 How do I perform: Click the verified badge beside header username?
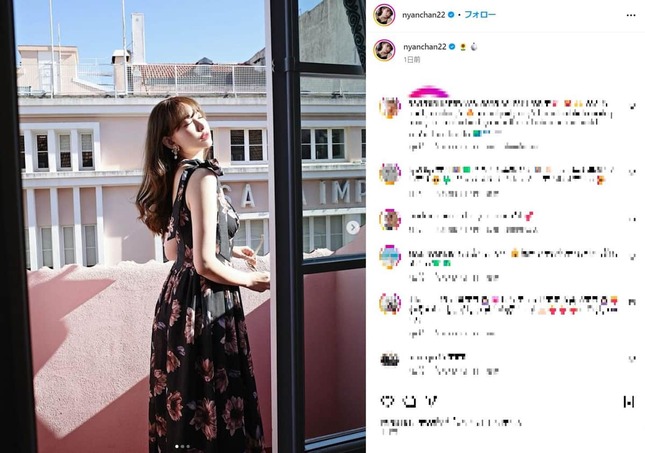[x=451, y=15]
